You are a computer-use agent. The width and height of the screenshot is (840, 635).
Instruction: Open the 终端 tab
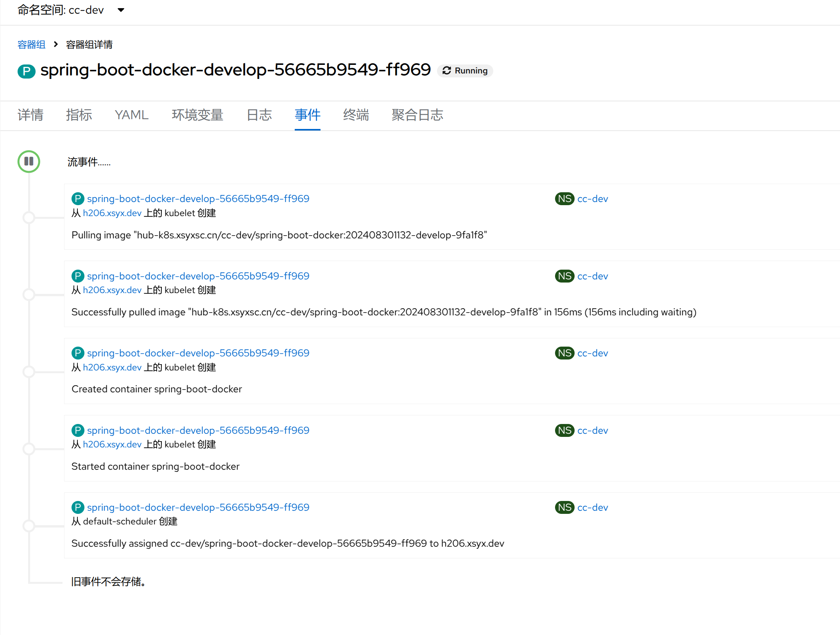point(356,115)
